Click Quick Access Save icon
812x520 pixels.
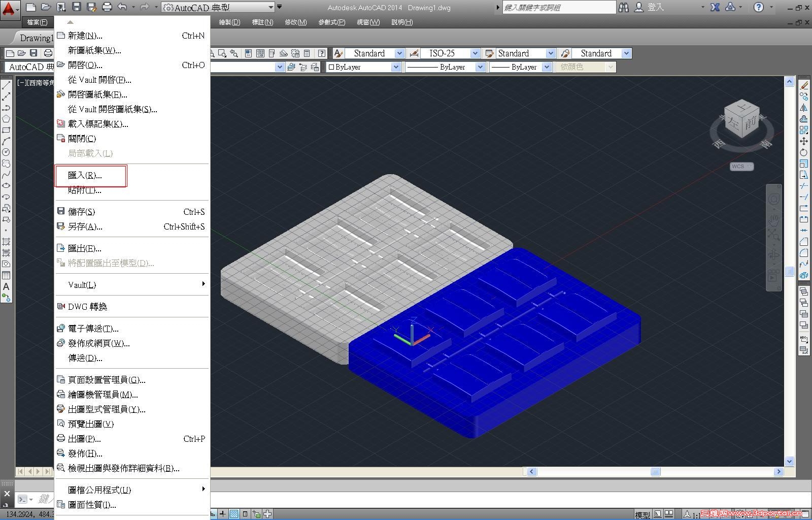77,7
